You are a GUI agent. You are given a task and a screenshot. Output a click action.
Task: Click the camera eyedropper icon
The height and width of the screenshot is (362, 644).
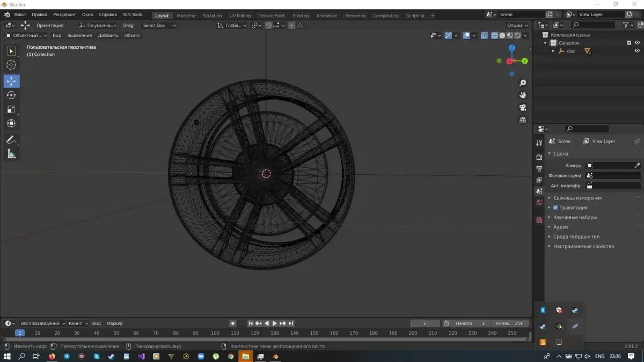tap(637, 166)
